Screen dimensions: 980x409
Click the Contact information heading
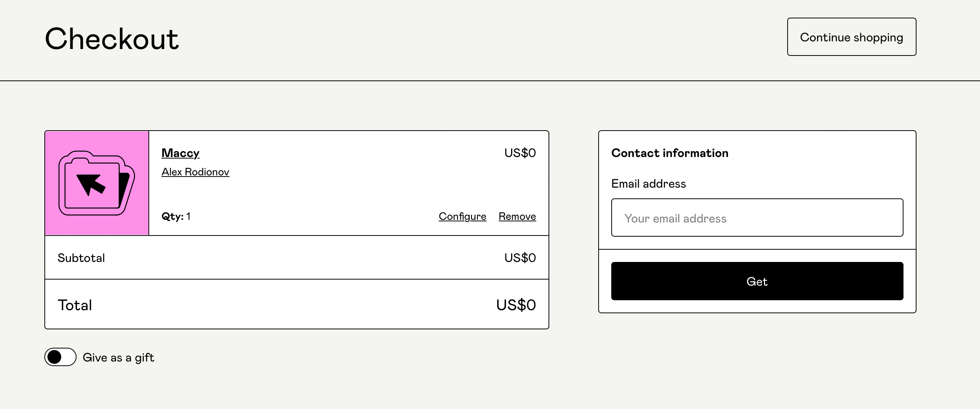click(x=669, y=153)
